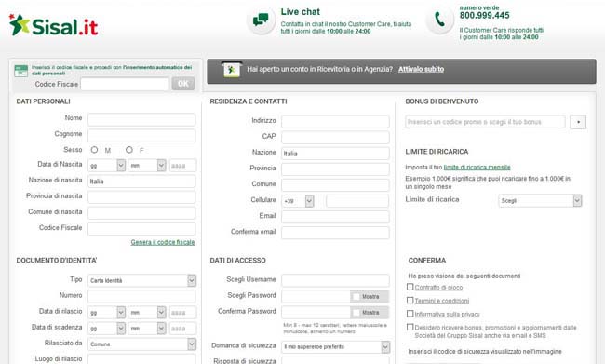Click the Conferma Password field

(316, 312)
